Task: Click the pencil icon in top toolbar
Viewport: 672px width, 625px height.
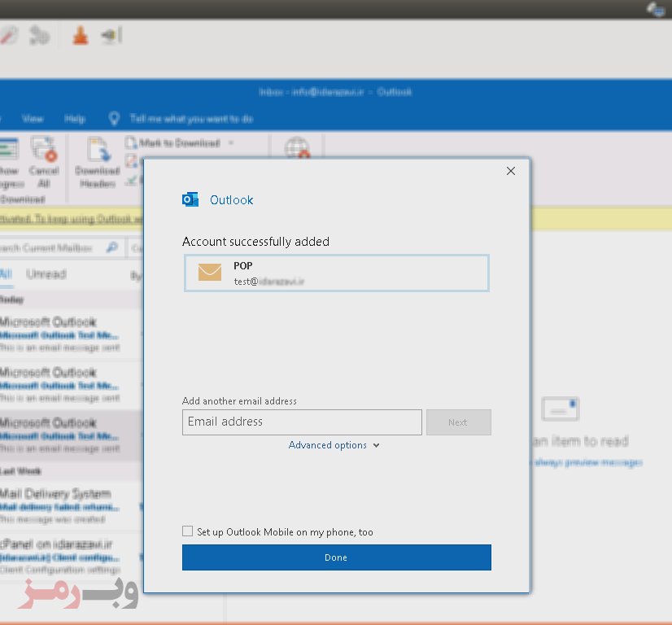Action: coord(10,36)
